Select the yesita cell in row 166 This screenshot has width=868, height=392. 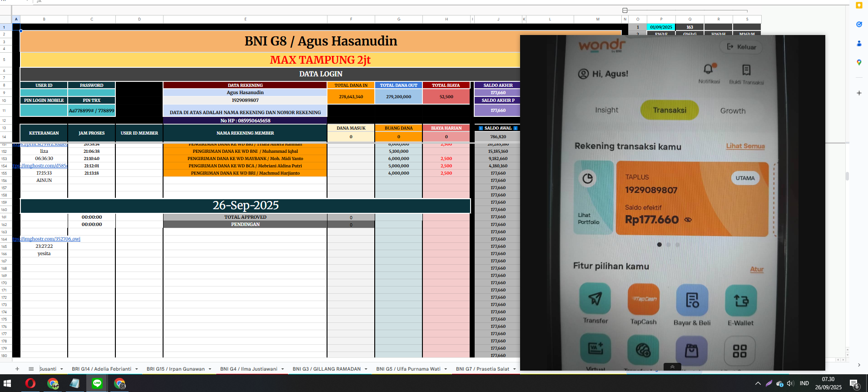pyautogui.click(x=44, y=253)
